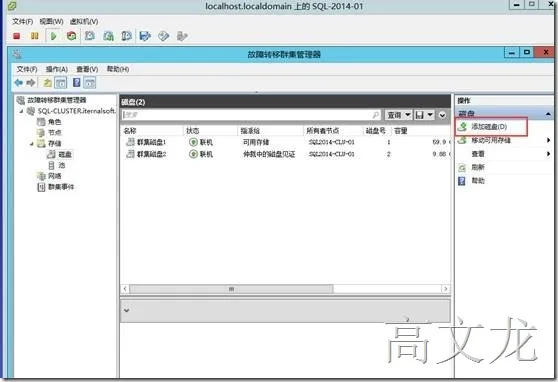Viewport: 558px width, 382px height.
Task: Sort by the 指派给 column header
Action: [x=250, y=131]
